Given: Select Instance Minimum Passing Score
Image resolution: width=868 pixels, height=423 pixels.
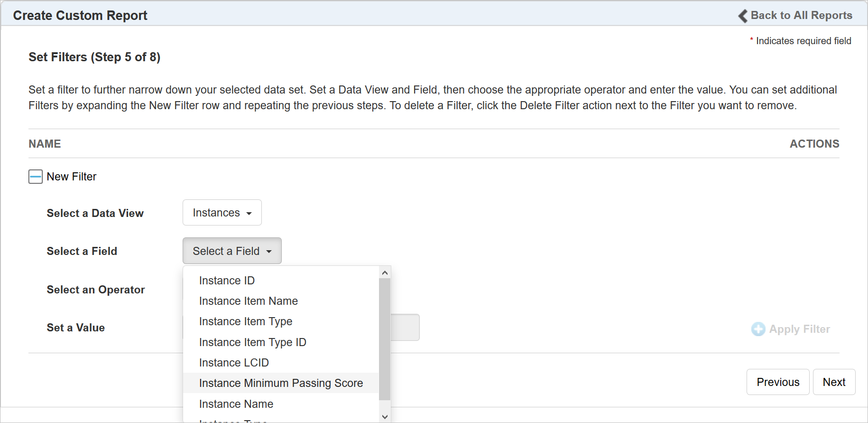Looking at the screenshot, I should click(281, 383).
